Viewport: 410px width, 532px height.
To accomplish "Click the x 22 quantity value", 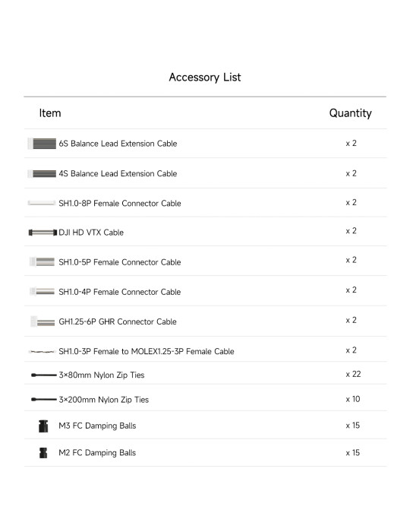I will [353, 374].
